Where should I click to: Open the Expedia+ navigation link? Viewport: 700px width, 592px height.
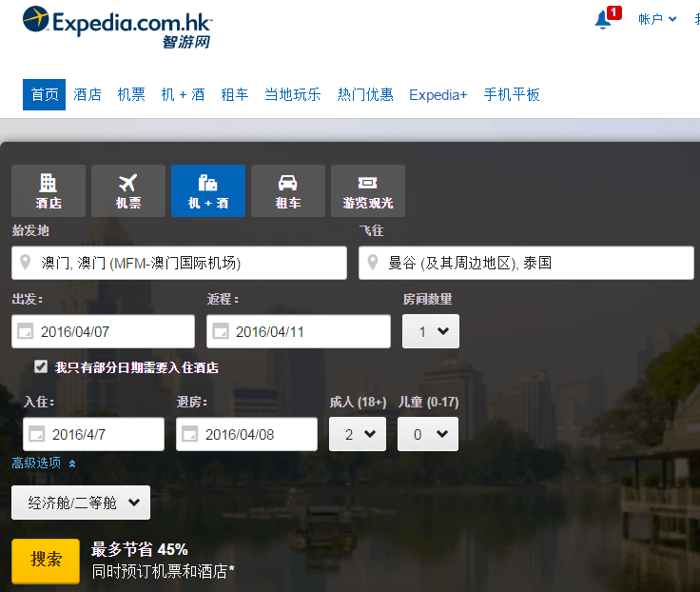coord(437,95)
